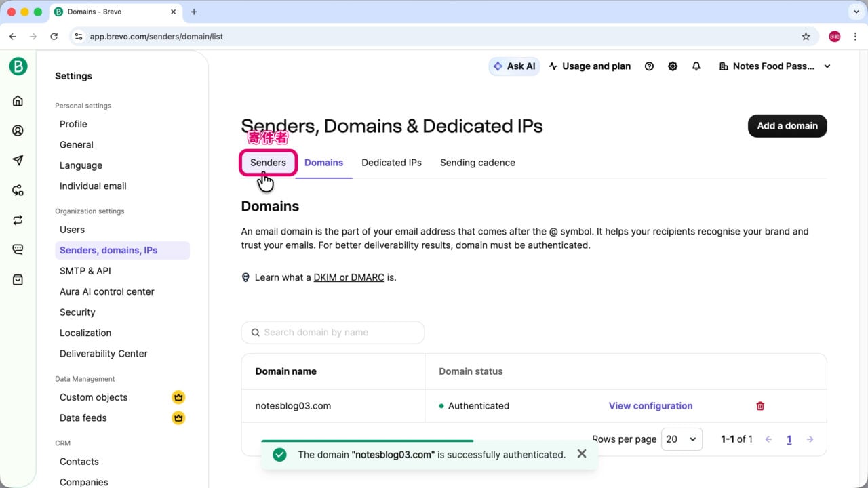Open the Automations icon in the rail
The image size is (868, 488).
click(x=18, y=190)
